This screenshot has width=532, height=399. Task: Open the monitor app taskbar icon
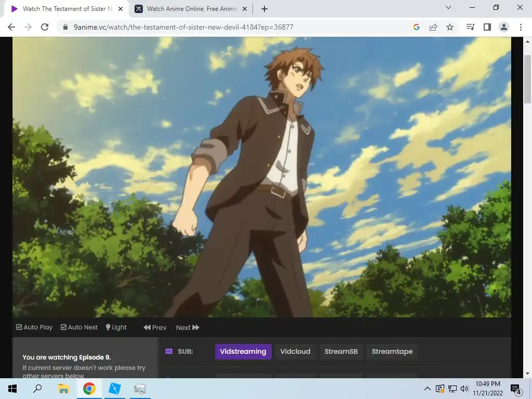pyautogui.click(x=140, y=389)
